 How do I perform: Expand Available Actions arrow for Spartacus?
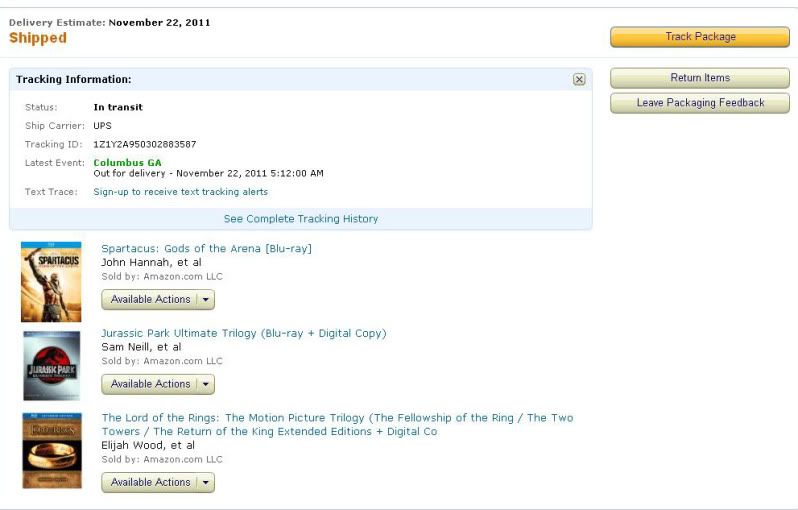pos(206,299)
